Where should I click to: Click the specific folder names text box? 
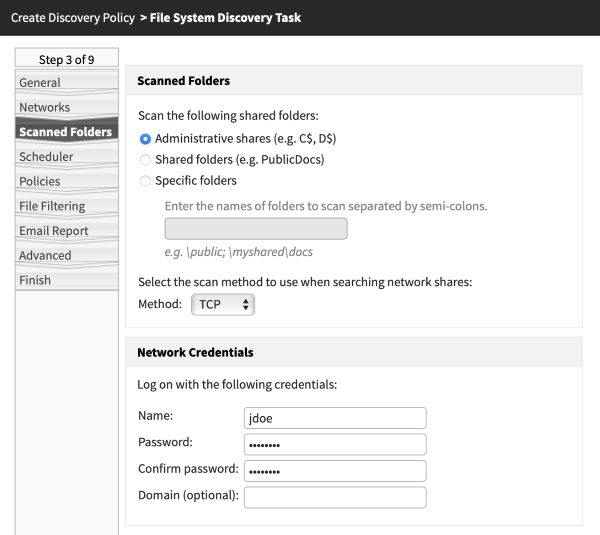tap(255, 229)
